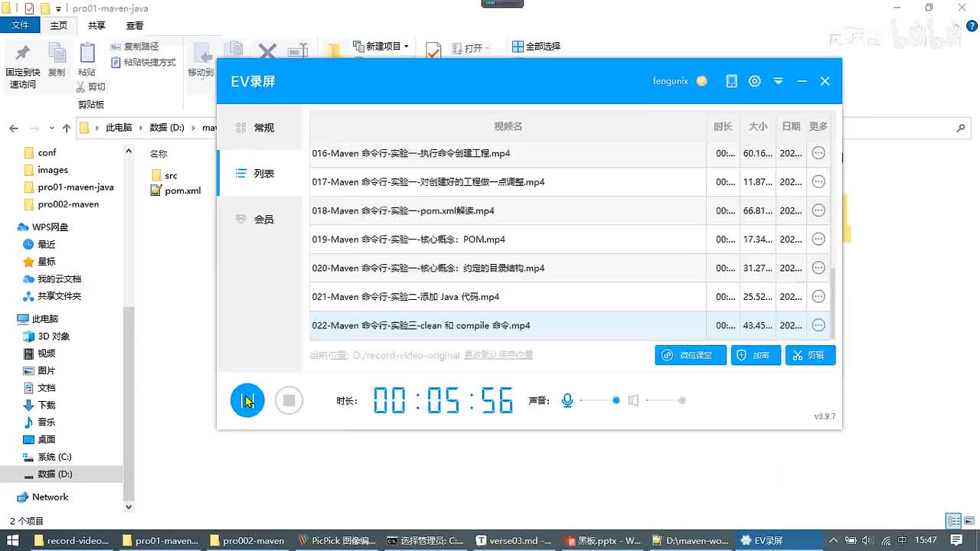
Task: Click the 微信课堂 button
Action: pyautogui.click(x=691, y=355)
